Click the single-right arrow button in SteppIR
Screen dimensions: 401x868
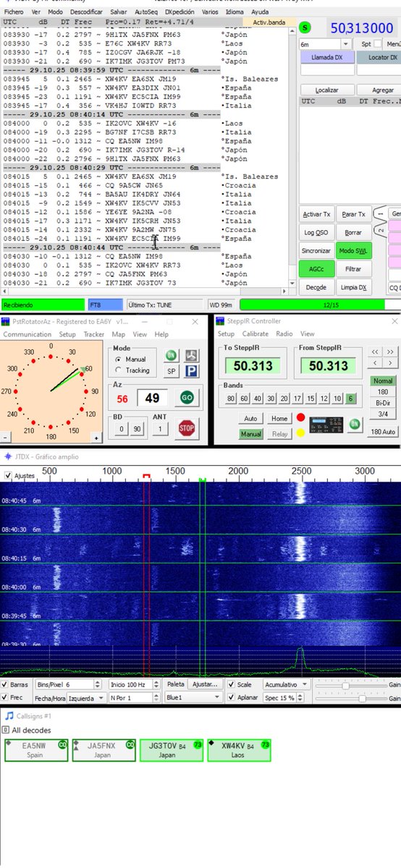click(x=391, y=364)
